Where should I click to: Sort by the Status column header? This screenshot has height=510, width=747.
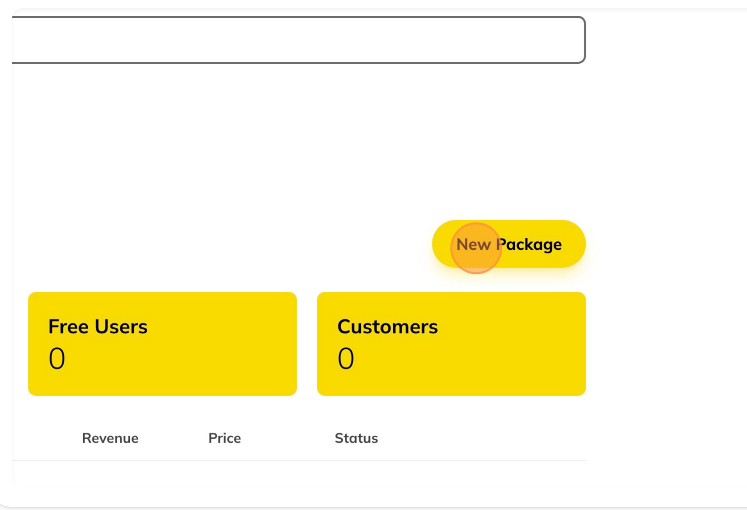[x=356, y=438]
